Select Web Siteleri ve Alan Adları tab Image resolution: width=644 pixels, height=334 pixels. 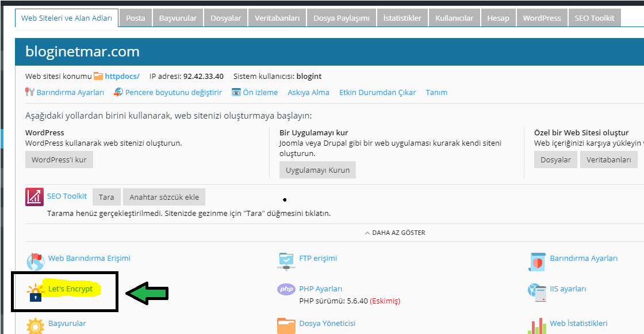(x=67, y=18)
